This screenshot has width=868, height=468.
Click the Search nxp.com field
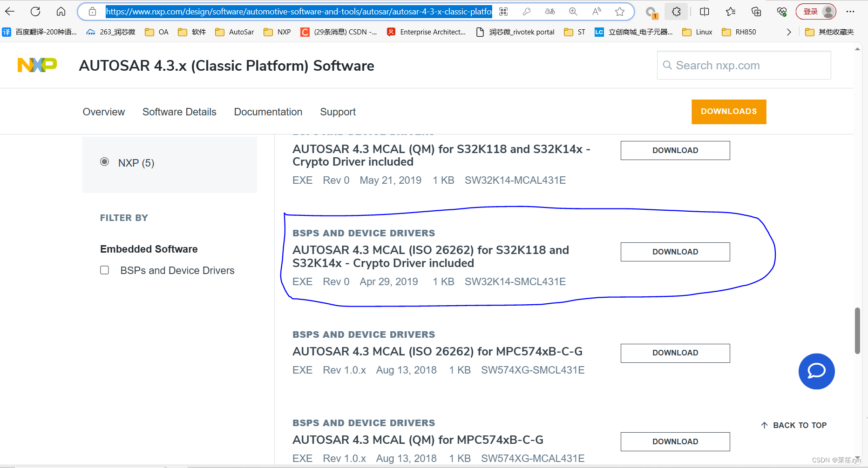744,65
